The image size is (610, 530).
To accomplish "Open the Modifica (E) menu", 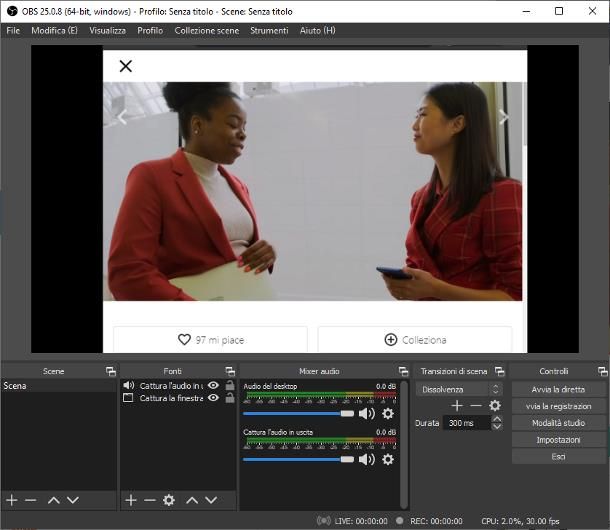I will [x=54, y=30].
